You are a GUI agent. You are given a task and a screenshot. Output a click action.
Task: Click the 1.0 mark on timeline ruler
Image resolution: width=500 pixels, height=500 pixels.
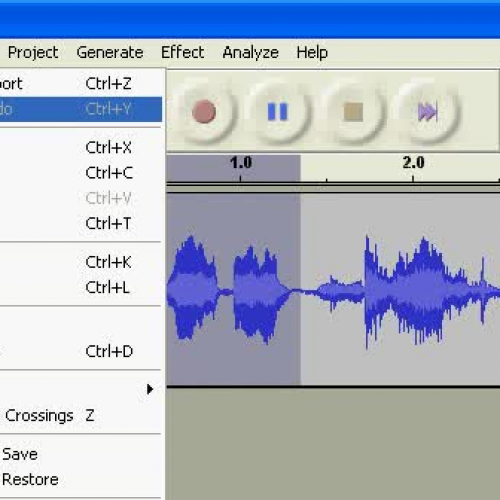pyautogui.click(x=241, y=163)
